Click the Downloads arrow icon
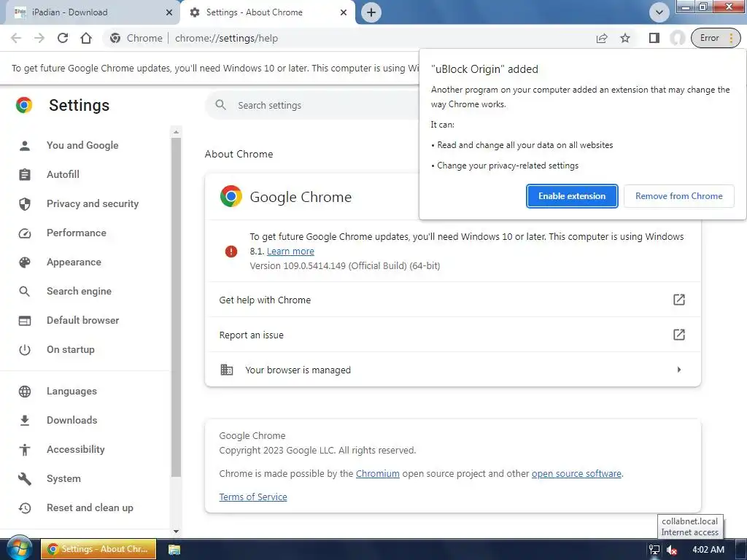The height and width of the screenshot is (560, 747). 24,421
